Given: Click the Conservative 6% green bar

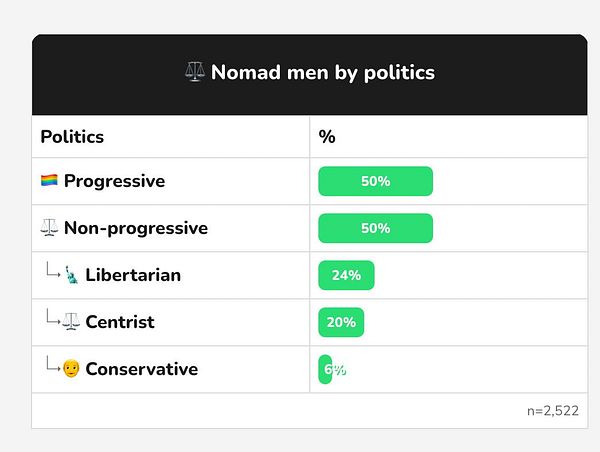Looking at the screenshot, I should pyautogui.click(x=325, y=369).
